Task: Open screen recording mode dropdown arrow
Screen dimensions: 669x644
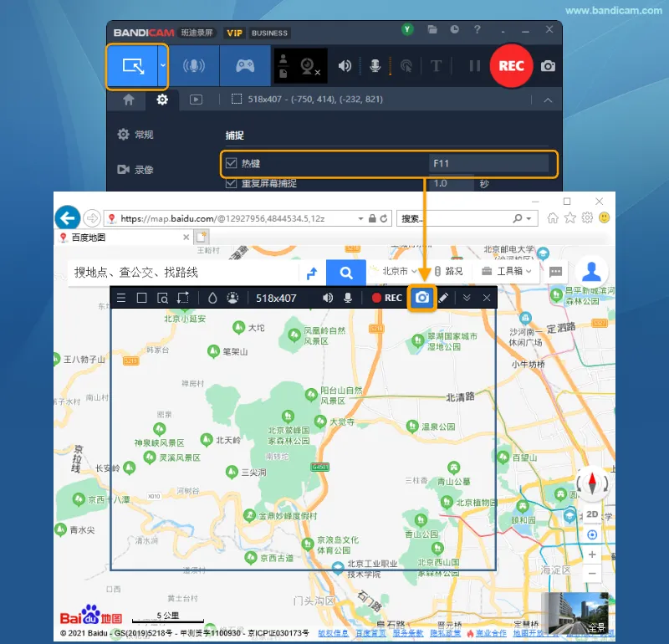Action: pyautogui.click(x=162, y=66)
